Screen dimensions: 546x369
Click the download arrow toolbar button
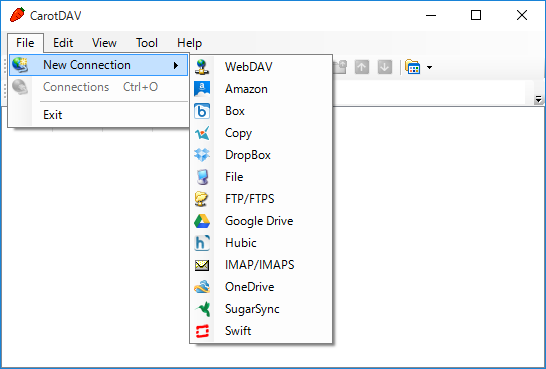point(385,67)
